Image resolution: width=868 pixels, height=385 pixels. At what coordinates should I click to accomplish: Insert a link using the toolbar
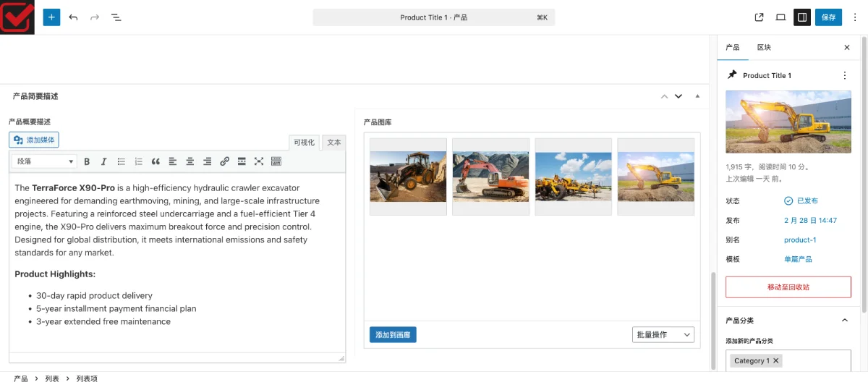[224, 161]
